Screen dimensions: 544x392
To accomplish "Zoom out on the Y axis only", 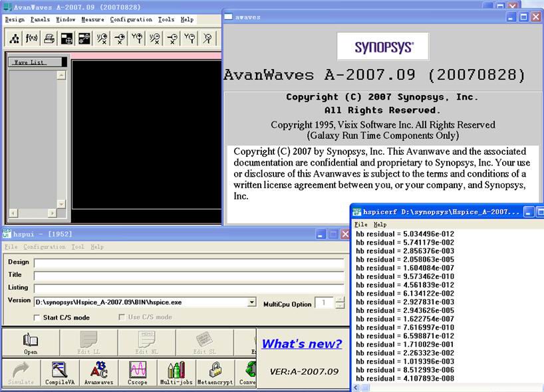I will 190,38.
